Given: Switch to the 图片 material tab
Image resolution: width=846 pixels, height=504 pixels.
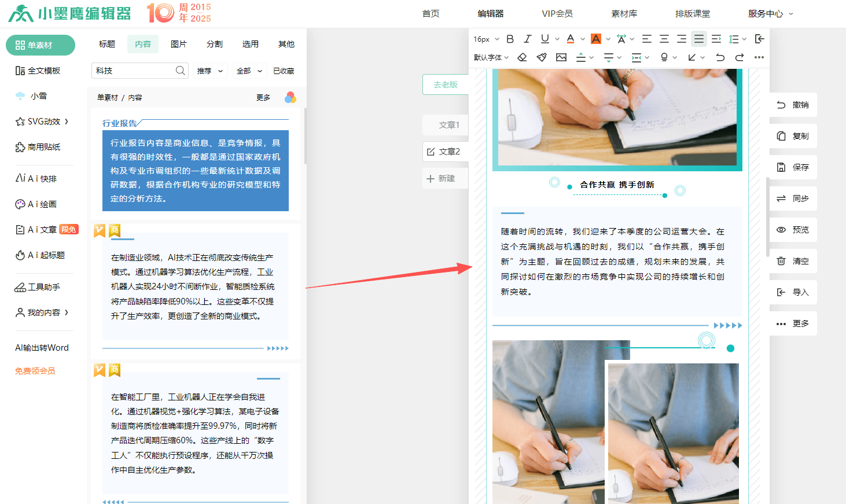Looking at the screenshot, I should 179,44.
